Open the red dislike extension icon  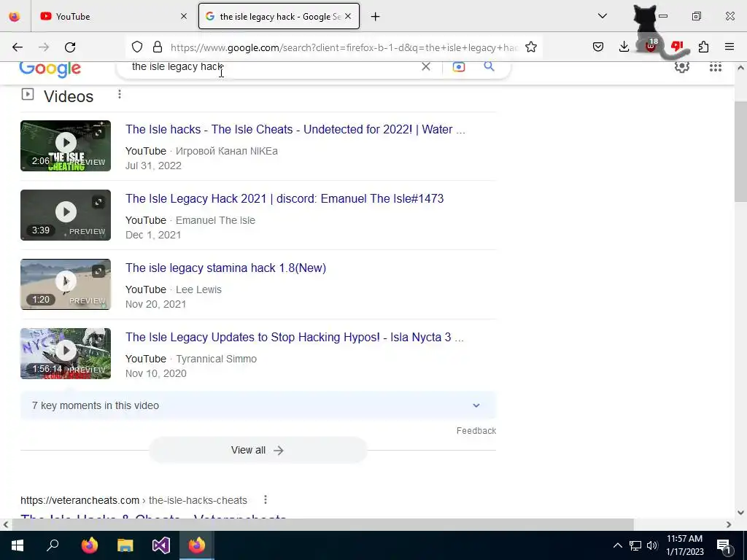(x=677, y=46)
